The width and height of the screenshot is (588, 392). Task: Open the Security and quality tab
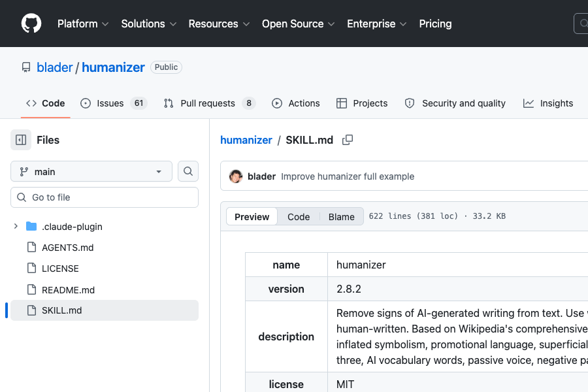[455, 103]
